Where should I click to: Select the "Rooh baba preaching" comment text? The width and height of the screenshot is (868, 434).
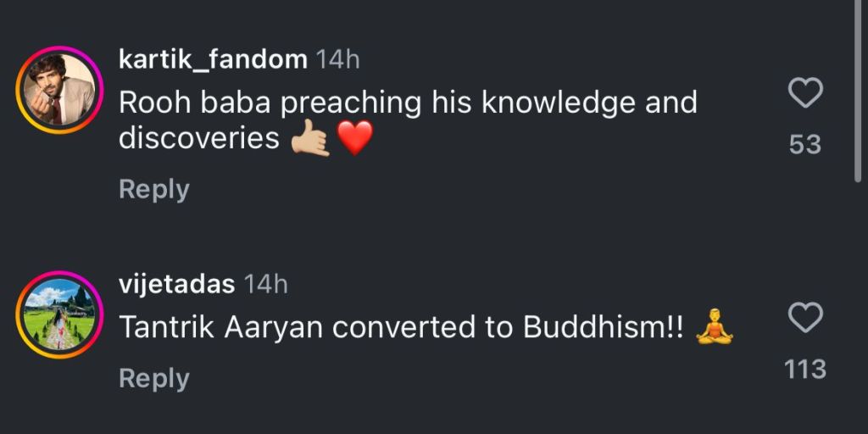click(x=407, y=103)
